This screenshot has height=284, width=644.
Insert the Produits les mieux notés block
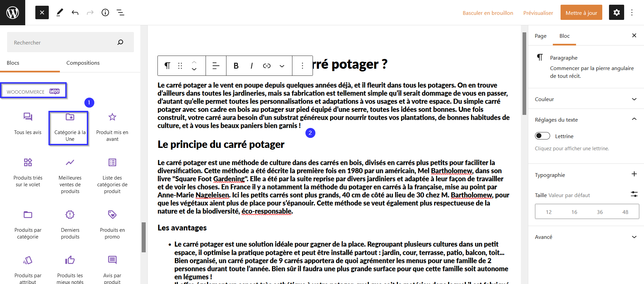point(70,270)
